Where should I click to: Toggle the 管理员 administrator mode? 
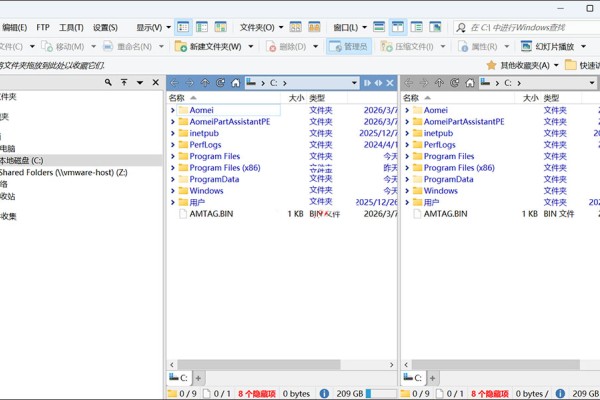pos(349,47)
